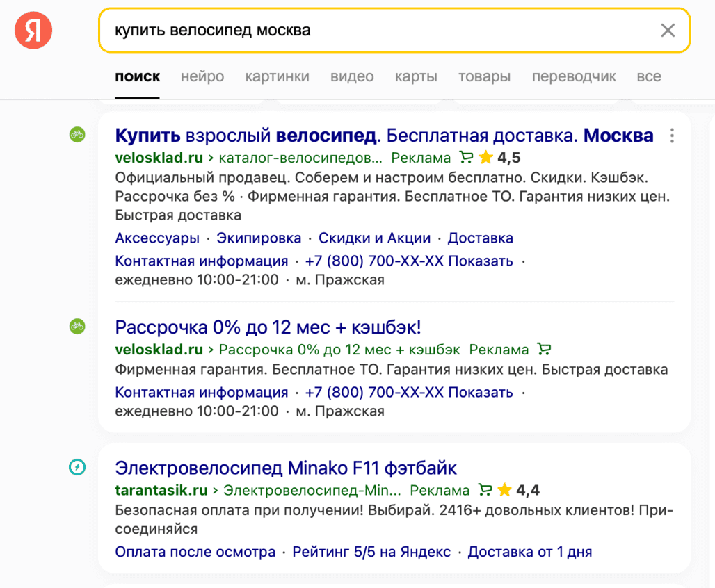Open 'Контактная информация' in the Рассрочка ad
The image size is (715, 588).
click(x=202, y=392)
